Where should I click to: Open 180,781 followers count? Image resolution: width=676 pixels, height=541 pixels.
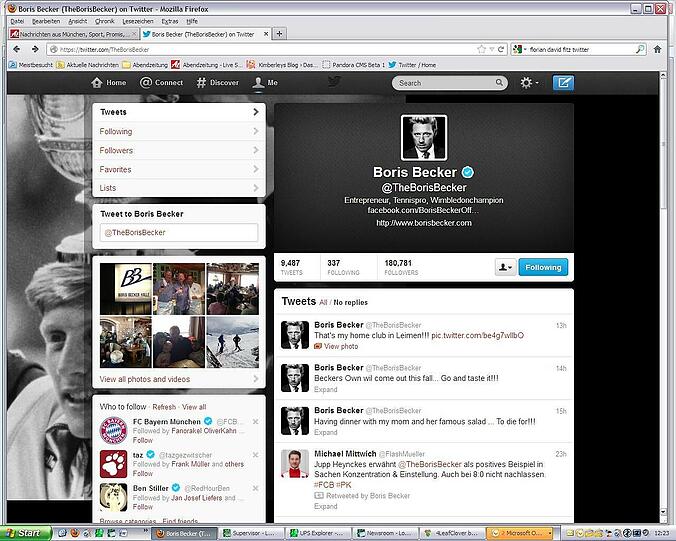coord(401,267)
